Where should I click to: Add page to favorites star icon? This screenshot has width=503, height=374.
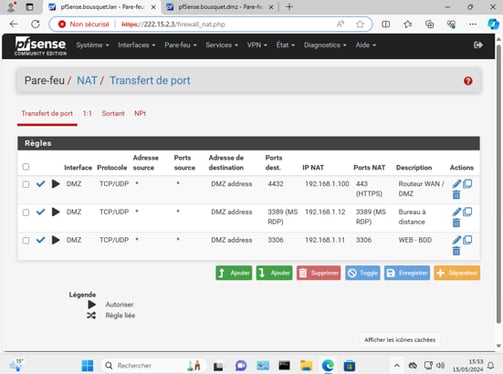360,24
